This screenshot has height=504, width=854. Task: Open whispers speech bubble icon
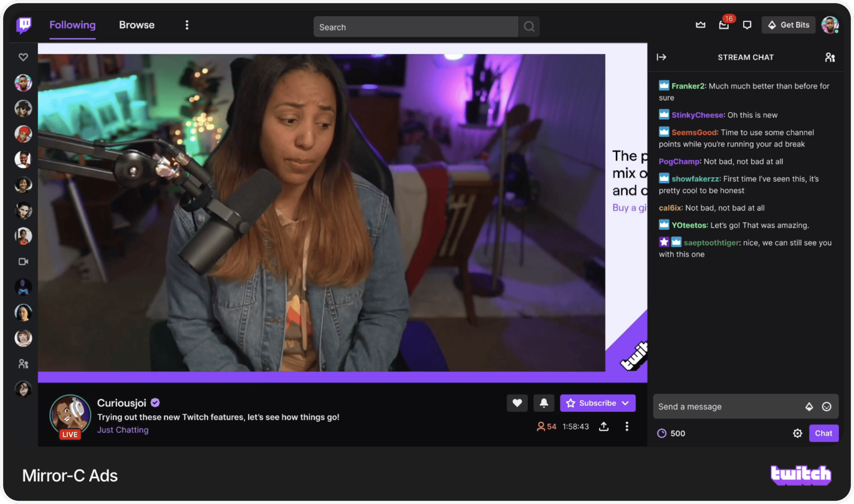[x=747, y=25]
